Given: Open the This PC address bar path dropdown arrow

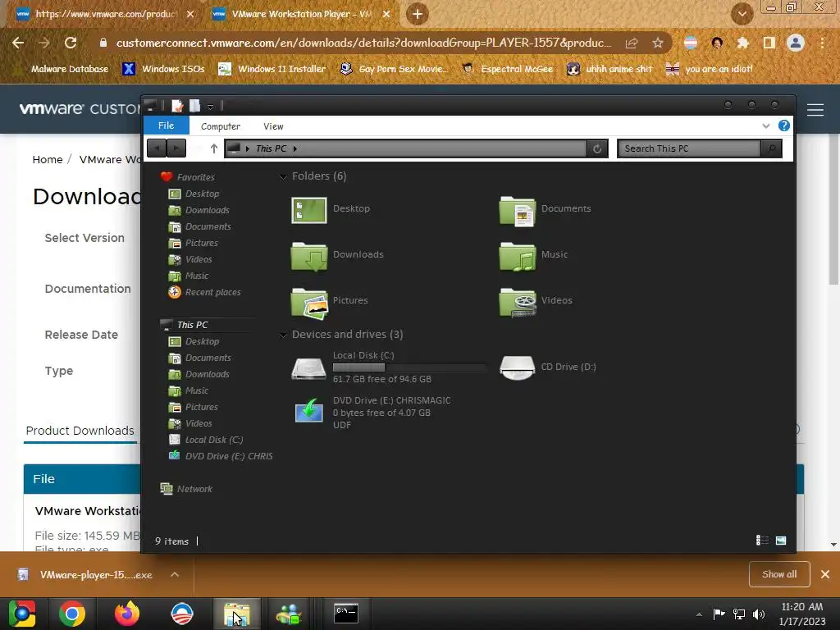Looking at the screenshot, I should coord(295,149).
